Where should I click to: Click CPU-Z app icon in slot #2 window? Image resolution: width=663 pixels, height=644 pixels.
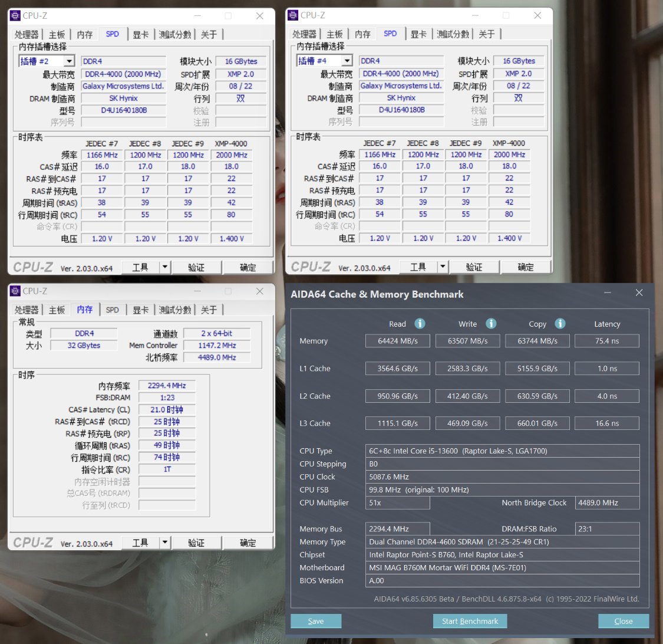pyautogui.click(x=15, y=16)
